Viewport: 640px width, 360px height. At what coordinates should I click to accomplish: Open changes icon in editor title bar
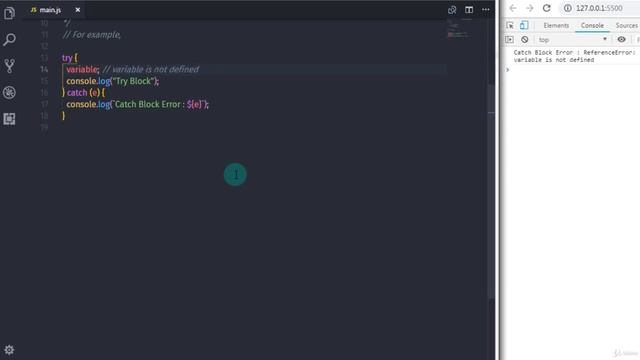tap(452, 10)
